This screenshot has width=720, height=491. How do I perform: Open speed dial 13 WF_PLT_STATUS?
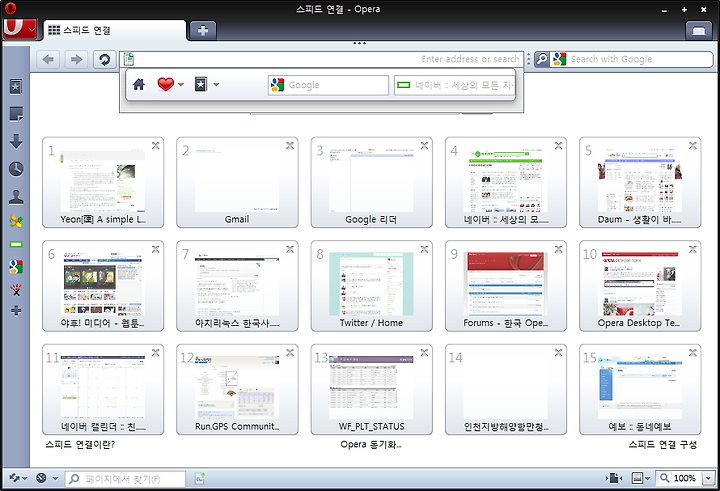coord(371,389)
